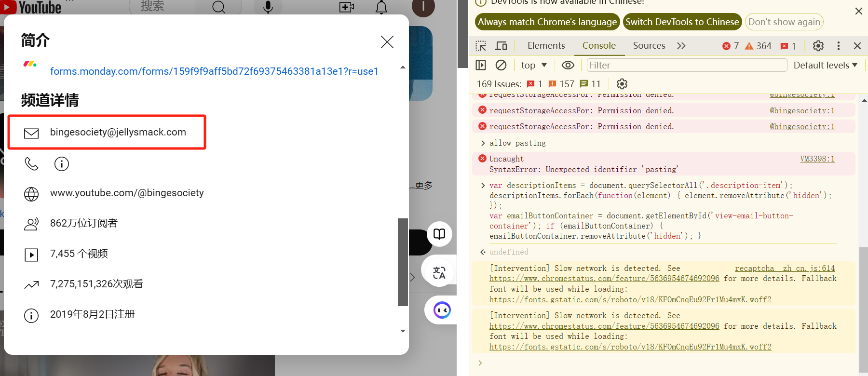Expand the allow pasting console entry

click(x=483, y=143)
